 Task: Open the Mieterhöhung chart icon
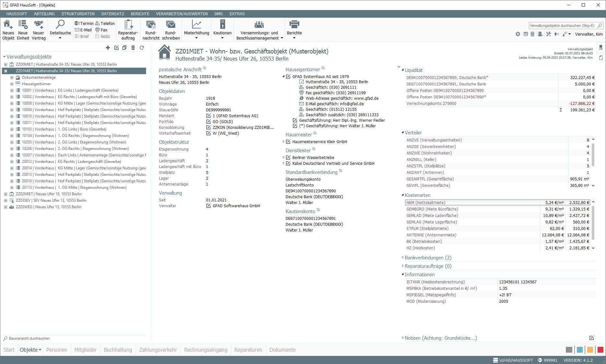pos(196,25)
